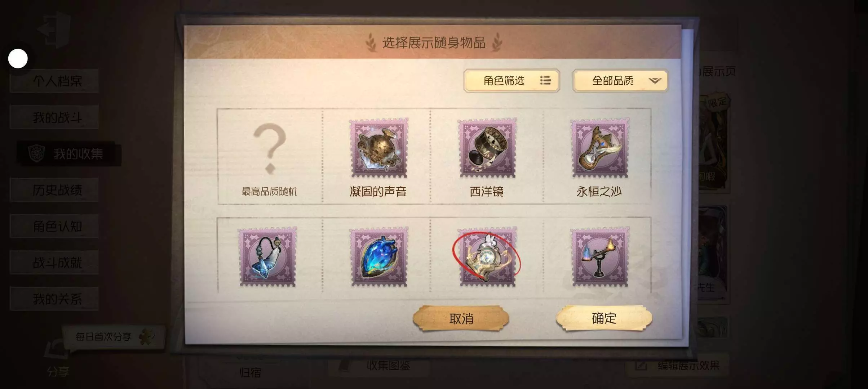Expand the 全部品质 quality dropdown

click(x=620, y=80)
